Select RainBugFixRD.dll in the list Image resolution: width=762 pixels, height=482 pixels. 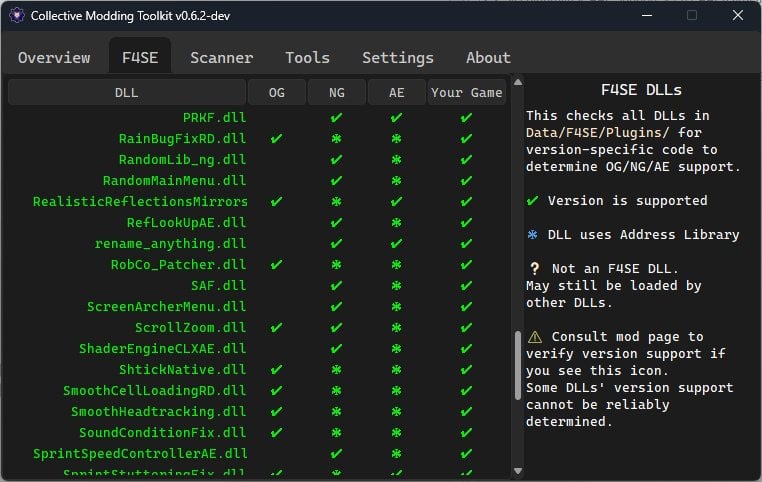182,138
